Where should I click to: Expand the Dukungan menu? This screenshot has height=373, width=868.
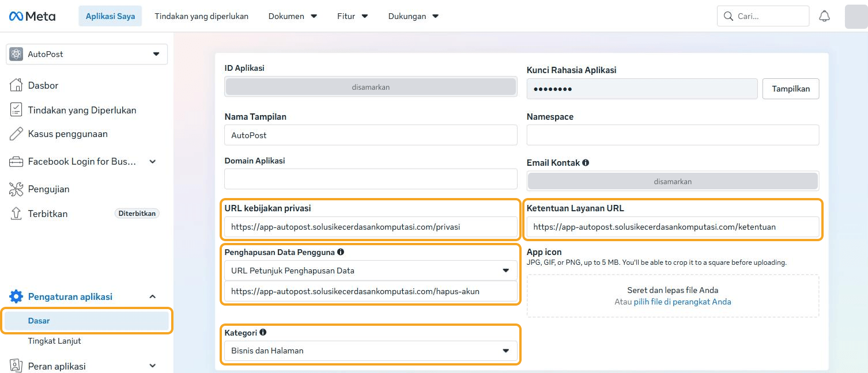tap(413, 16)
